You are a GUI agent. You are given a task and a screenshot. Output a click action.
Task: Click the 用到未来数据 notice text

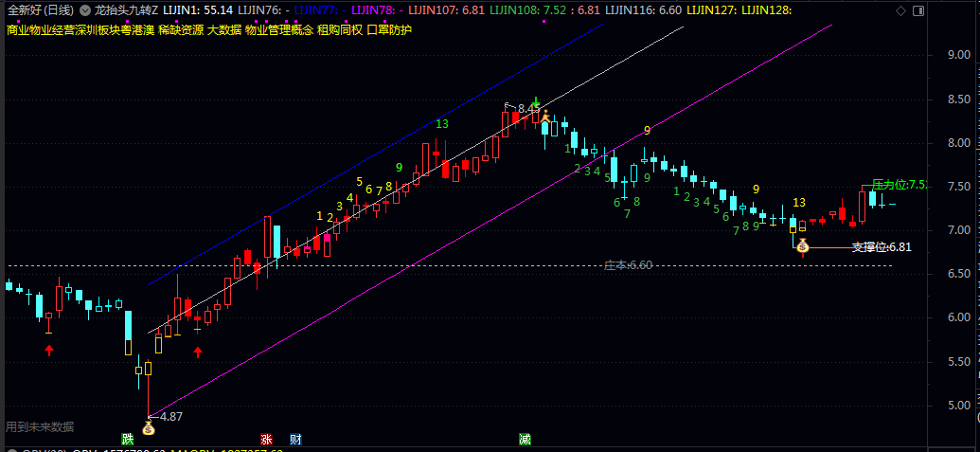40,427
